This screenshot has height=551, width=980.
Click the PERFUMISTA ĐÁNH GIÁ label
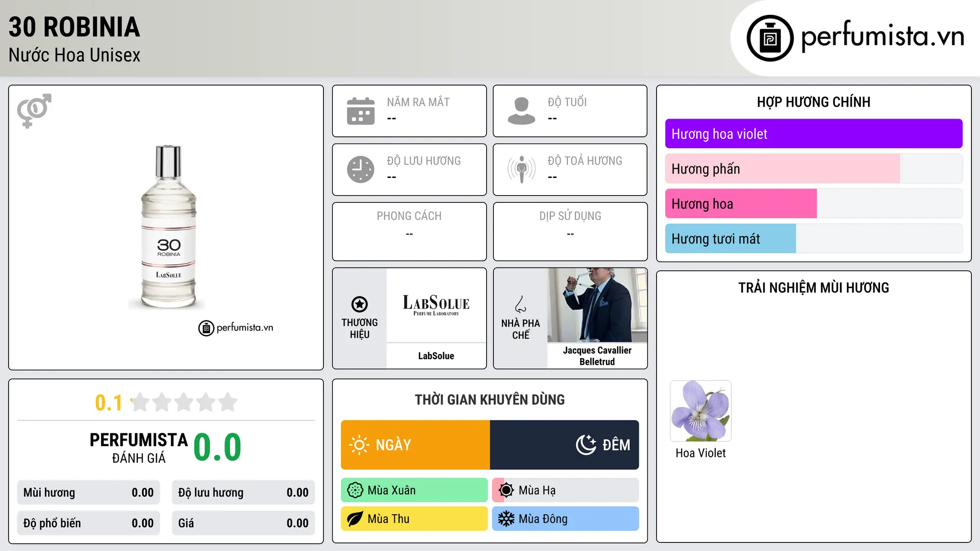pyautogui.click(x=139, y=448)
